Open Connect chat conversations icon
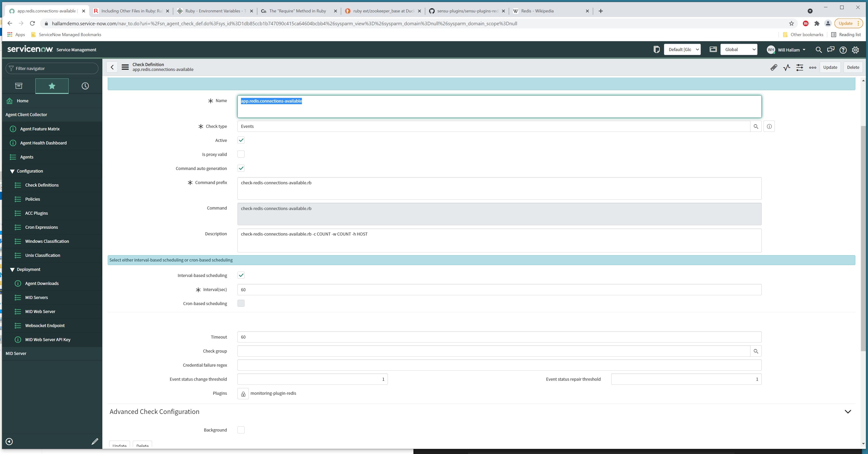Image resolution: width=868 pixels, height=454 pixels. click(831, 50)
